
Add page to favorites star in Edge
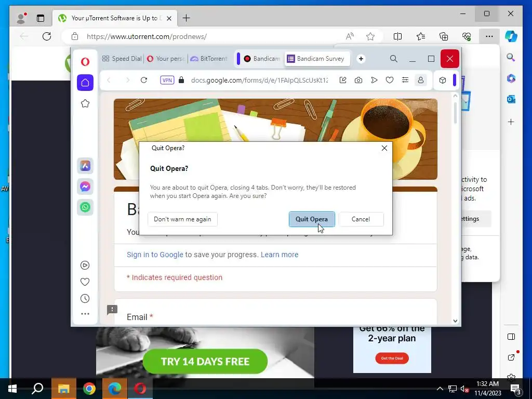click(x=370, y=36)
